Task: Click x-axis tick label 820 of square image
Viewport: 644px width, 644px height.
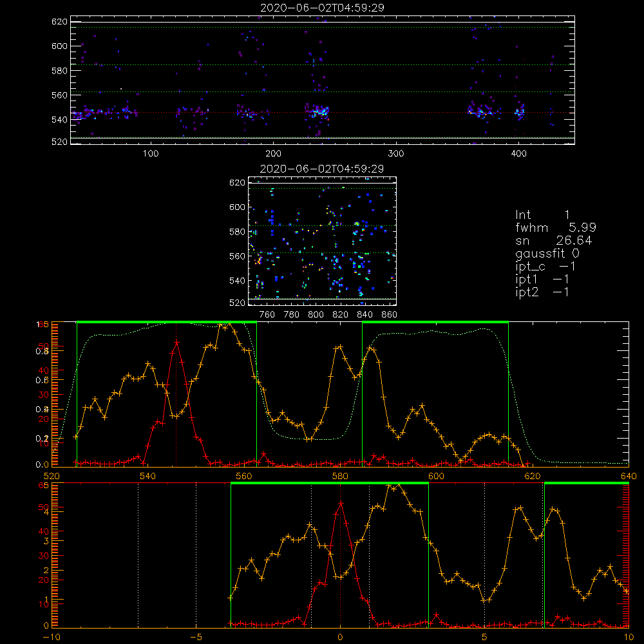Action: point(341,315)
